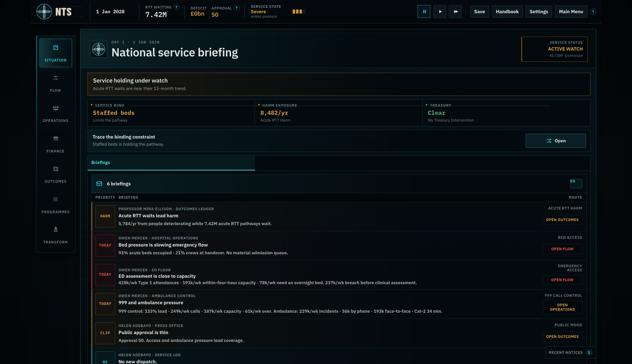
Task: Open Settings
Action: point(539,12)
